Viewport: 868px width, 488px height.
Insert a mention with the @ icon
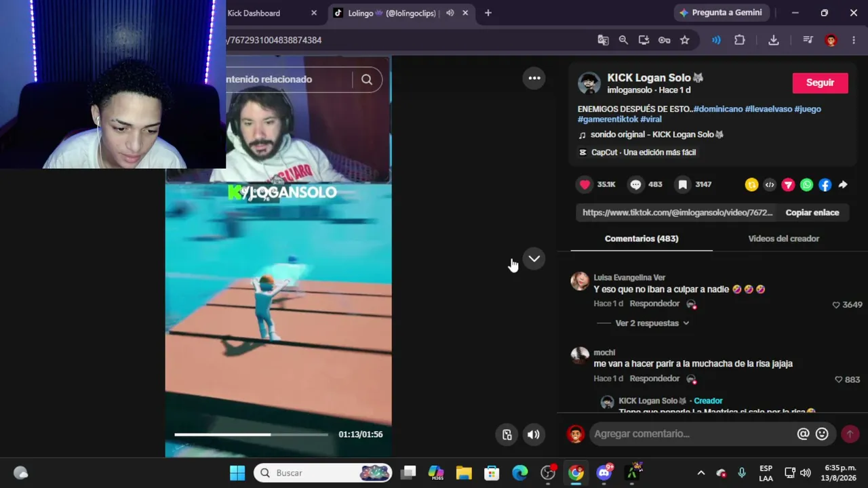point(803,434)
